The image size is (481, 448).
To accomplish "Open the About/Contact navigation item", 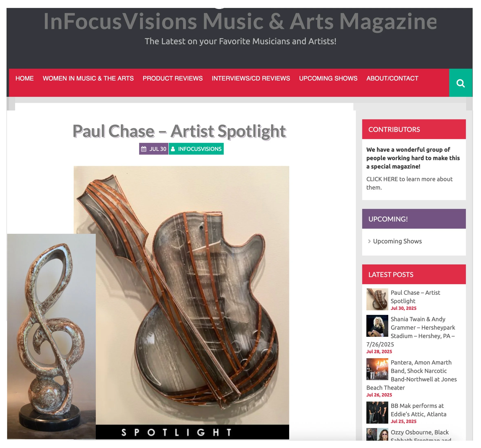I will [392, 78].
